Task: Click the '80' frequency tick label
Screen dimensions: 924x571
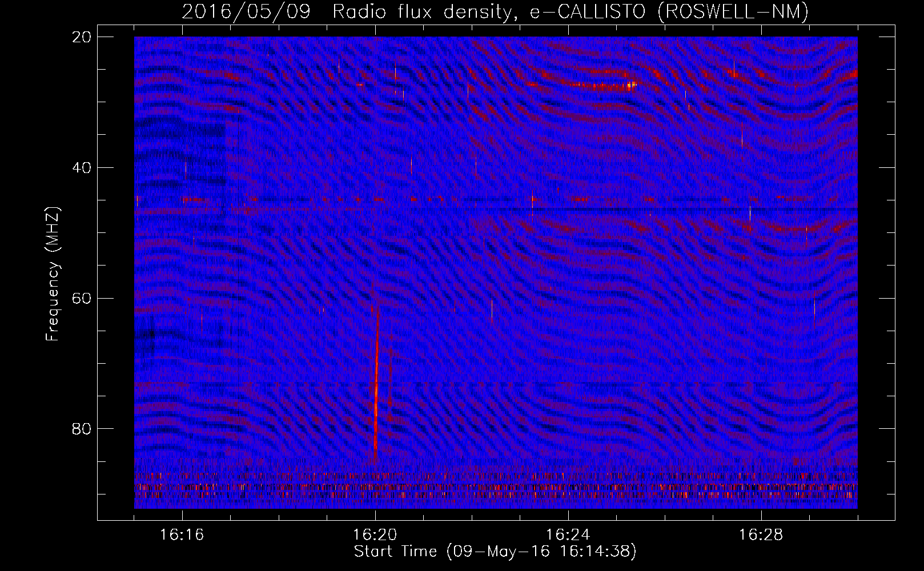Action: tap(82, 428)
